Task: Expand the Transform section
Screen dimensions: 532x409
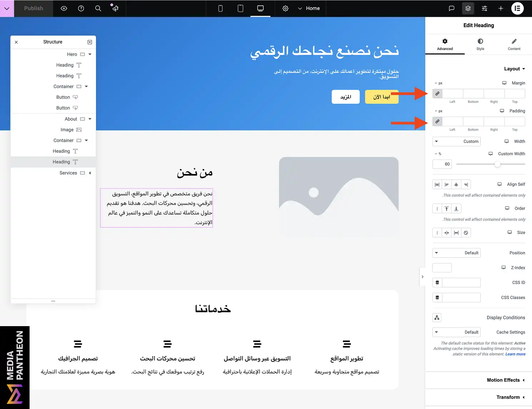Action: [x=478, y=397]
